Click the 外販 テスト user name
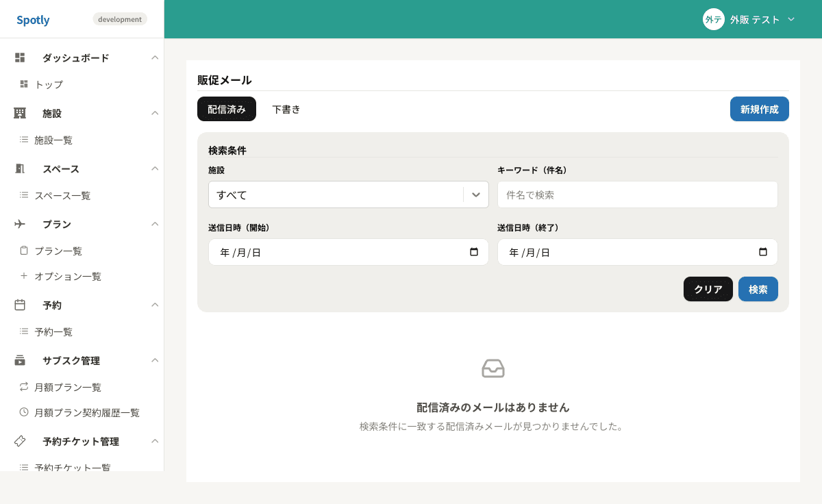This screenshot has width=822, height=504. [x=755, y=20]
